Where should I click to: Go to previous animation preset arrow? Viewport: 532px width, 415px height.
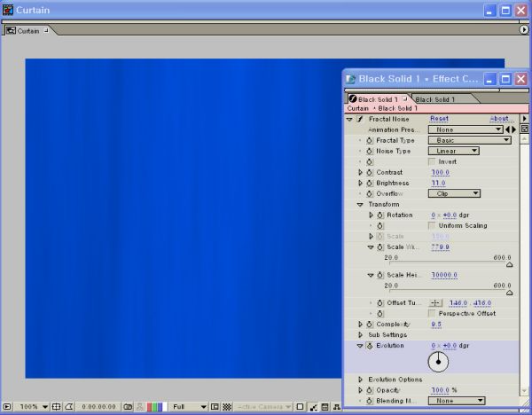tap(507, 129)
